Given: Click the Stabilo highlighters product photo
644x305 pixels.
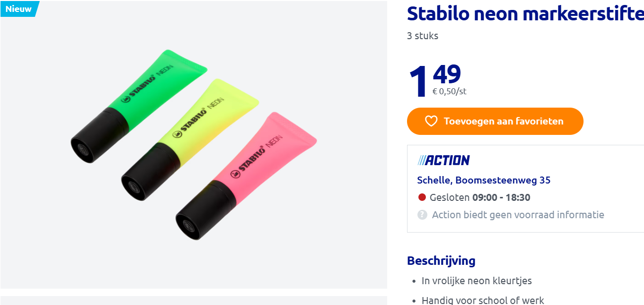Looking at the screenshot, I should (193, 144).
